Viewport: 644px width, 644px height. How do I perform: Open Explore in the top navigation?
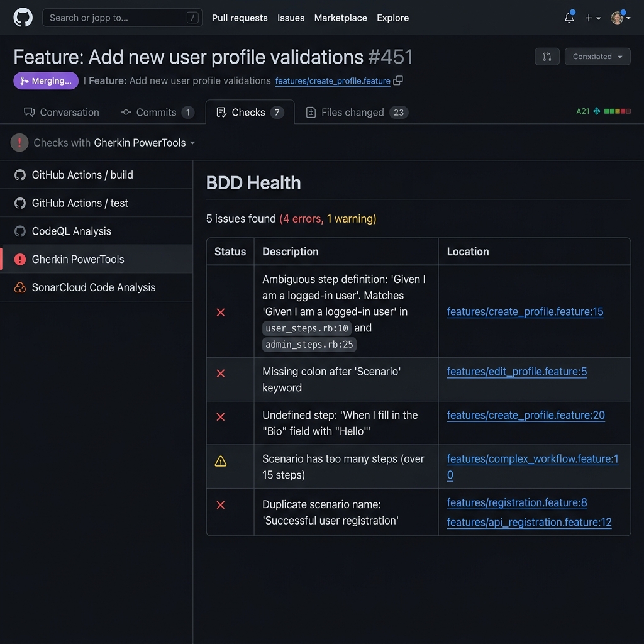click(392, 18)
